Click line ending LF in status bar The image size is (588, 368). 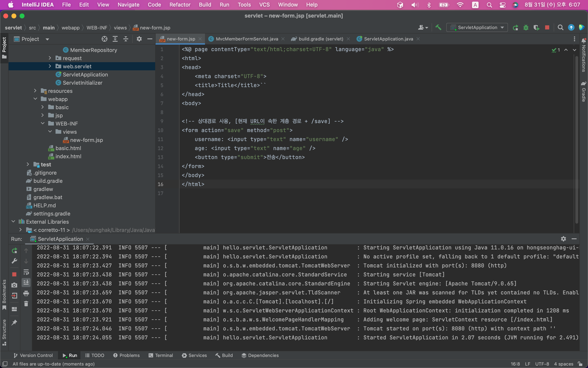(528, 364)
